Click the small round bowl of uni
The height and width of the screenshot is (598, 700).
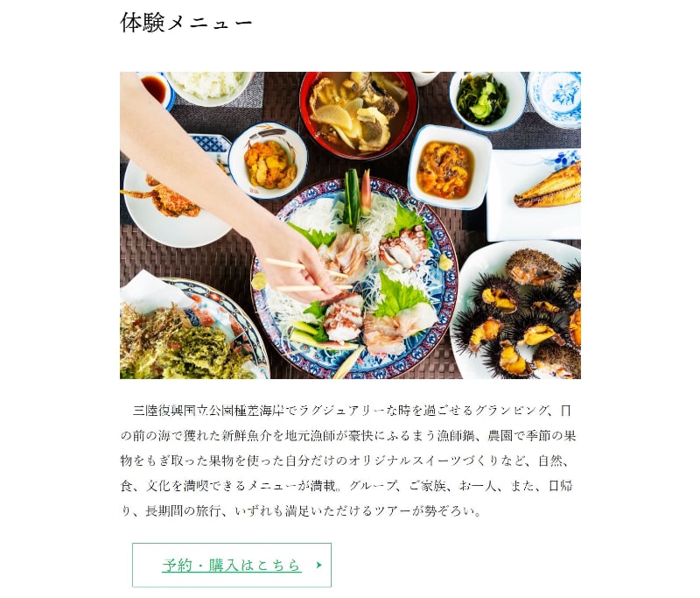pos(268,160)
